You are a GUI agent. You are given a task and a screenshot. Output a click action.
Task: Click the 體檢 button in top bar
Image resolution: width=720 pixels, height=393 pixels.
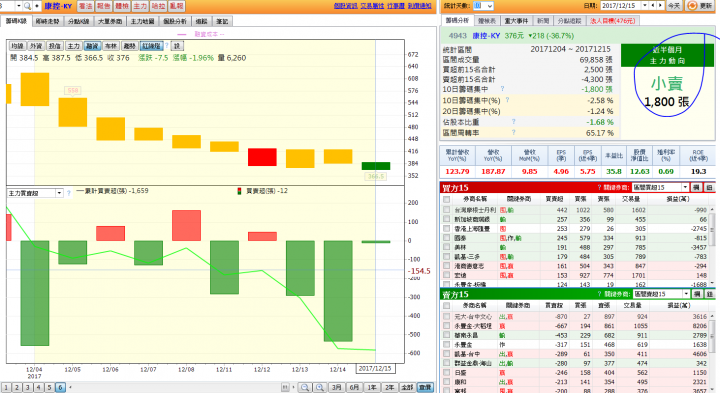[x=122, y=6]
